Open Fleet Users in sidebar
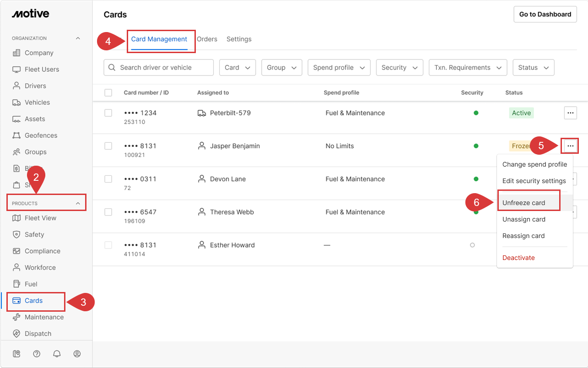 coord(42,69)
